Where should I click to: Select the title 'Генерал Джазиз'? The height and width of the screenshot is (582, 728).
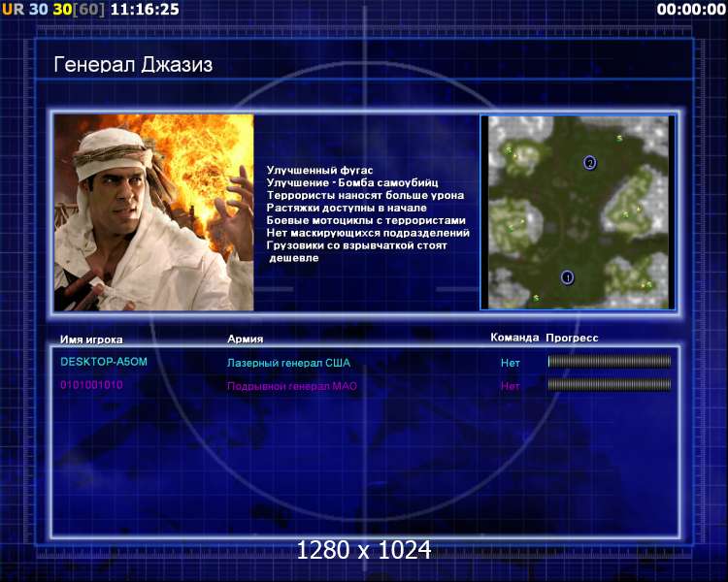click(x=133, y=65)
